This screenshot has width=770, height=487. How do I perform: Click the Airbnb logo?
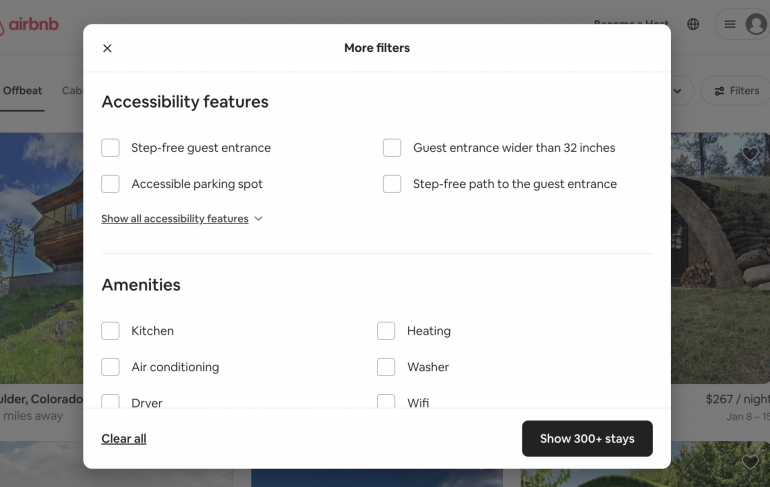pos(30,25)
